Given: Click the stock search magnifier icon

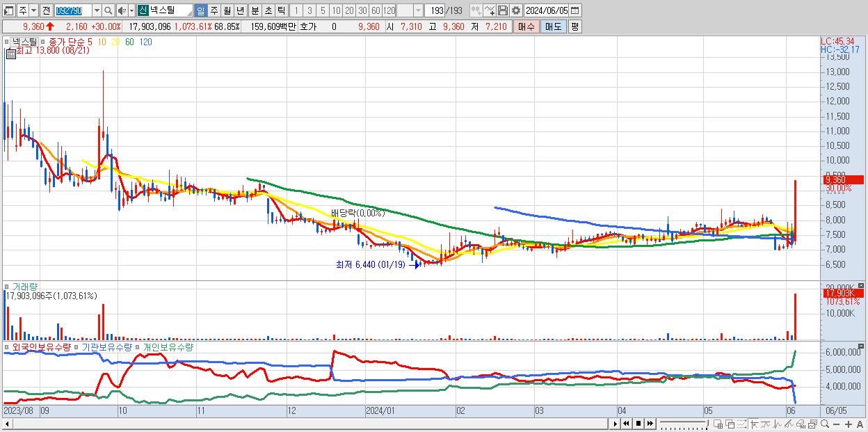Looking at the screenshot, I should click(108, 10).
